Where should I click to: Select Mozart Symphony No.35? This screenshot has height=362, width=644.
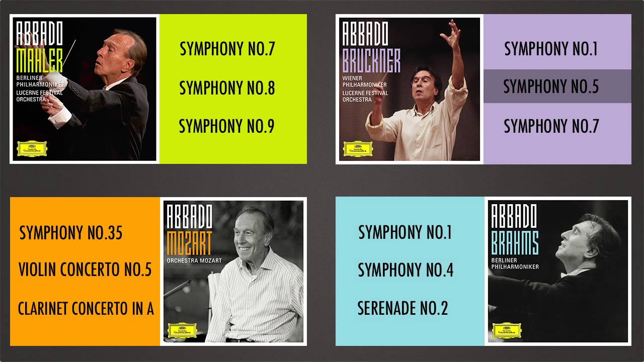71,233
